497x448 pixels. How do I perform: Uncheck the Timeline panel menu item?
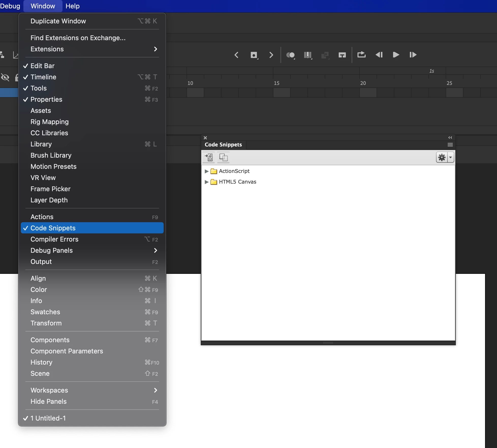click(43, 77)
